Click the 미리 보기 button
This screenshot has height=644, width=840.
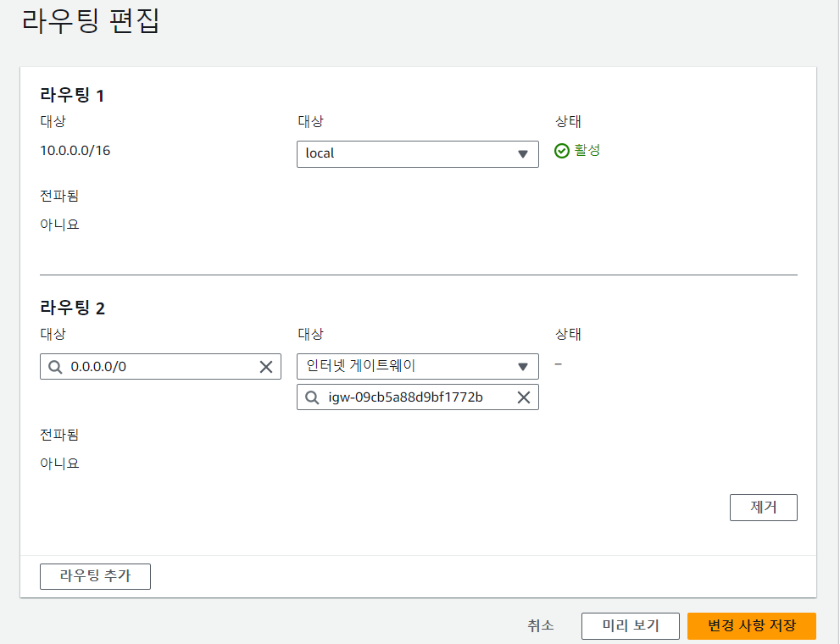[631, 626]
